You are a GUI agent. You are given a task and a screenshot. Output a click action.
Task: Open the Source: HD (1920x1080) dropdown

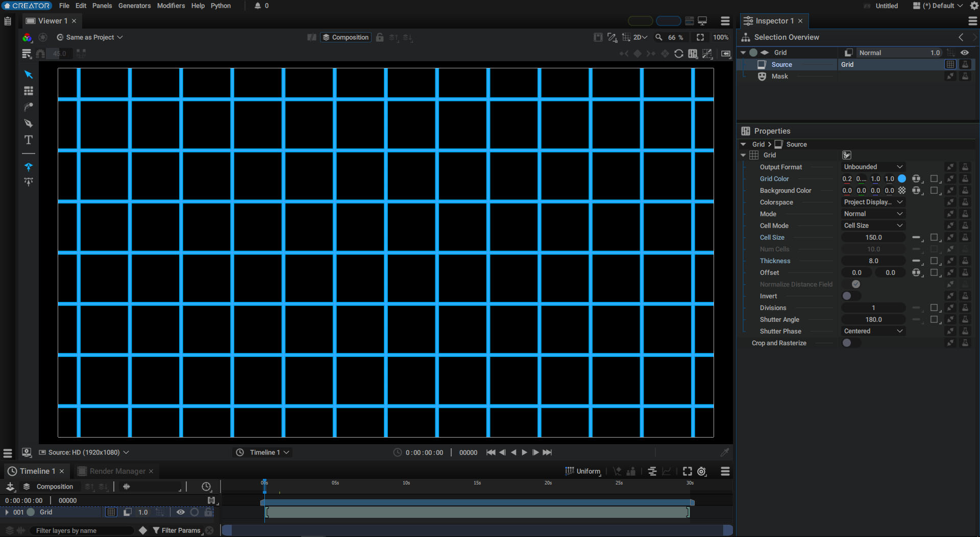tap(84, 452)
